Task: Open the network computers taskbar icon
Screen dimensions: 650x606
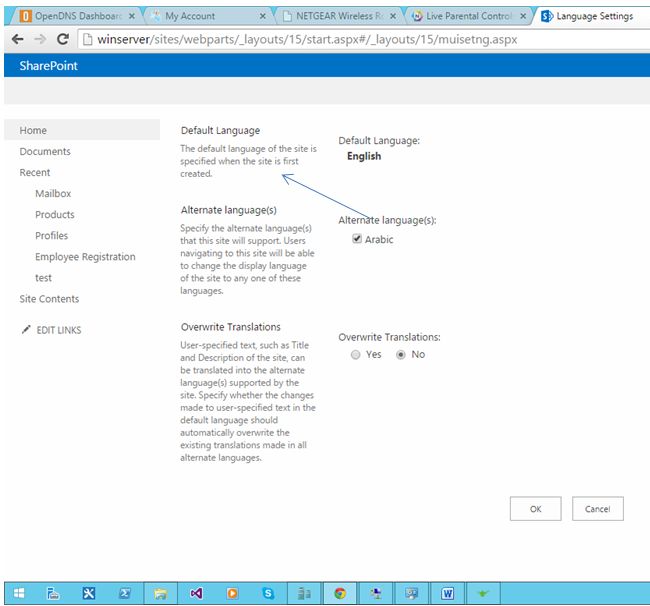Action: tap(376, 593)
